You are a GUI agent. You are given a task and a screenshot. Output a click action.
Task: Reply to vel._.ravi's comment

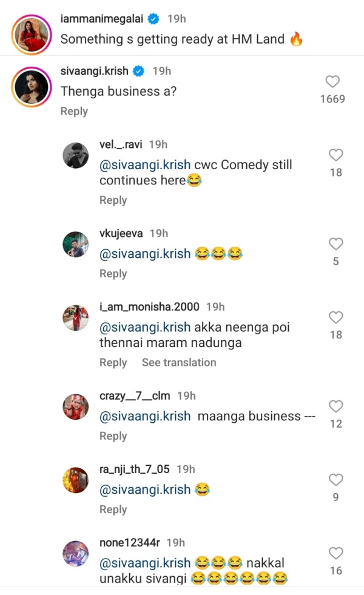click(113, 200)
